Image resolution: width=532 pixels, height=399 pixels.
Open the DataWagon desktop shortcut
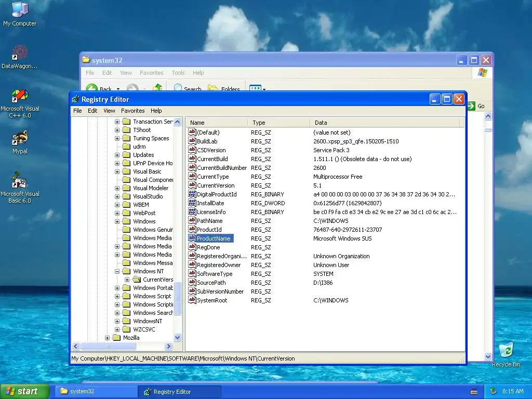pyautogui.click(x=20, y=57)
